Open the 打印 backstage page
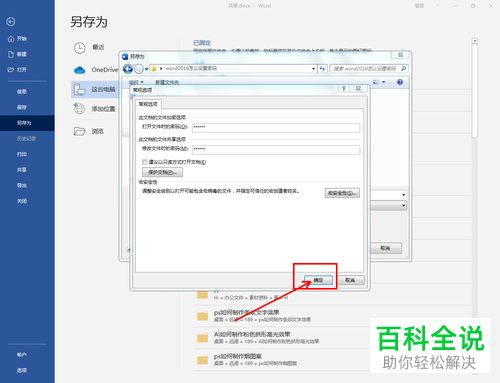This screenshot has width=500, height=383. [22, 154]
